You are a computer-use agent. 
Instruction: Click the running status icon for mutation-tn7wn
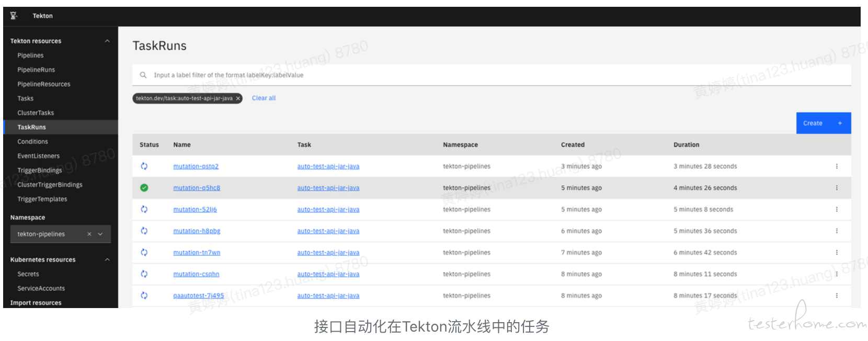[144, 252]
